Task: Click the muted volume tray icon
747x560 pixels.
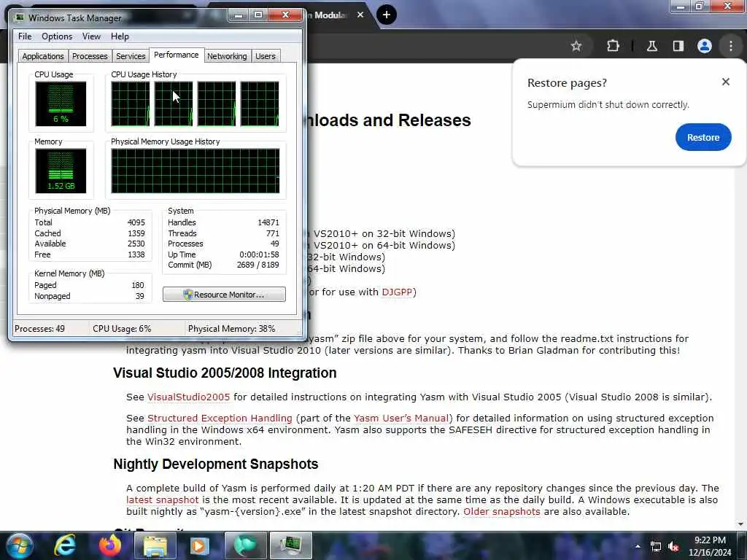Action: click(673, 547)
